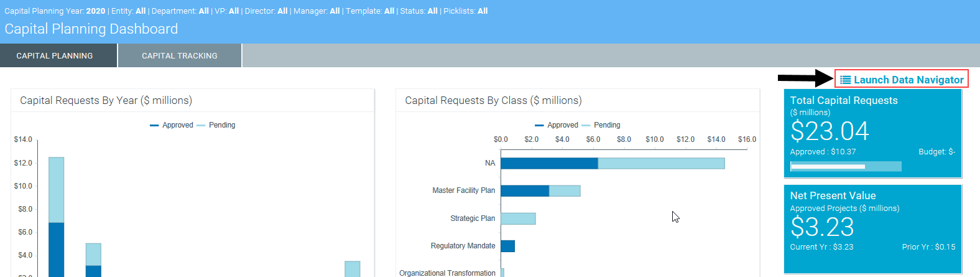Screen dimensions: 980x277
Task: Click the Strategic Plan axis label
Action: [x=473, y=218]
